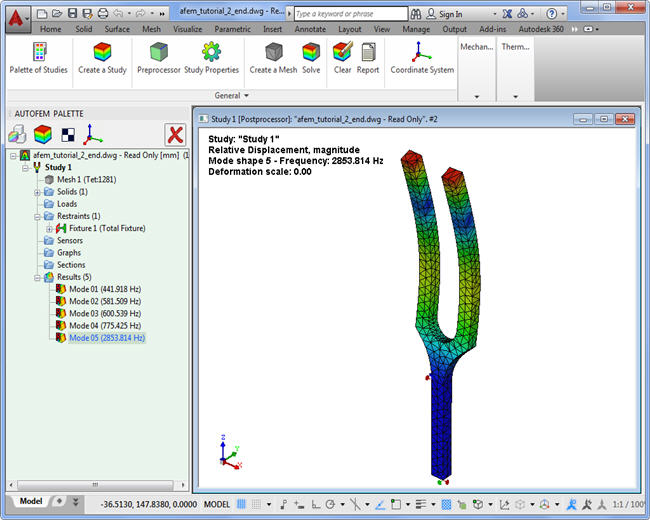Click palette's coordinate axes icon
Screen dimensions: 650x520
coord(92,135)
